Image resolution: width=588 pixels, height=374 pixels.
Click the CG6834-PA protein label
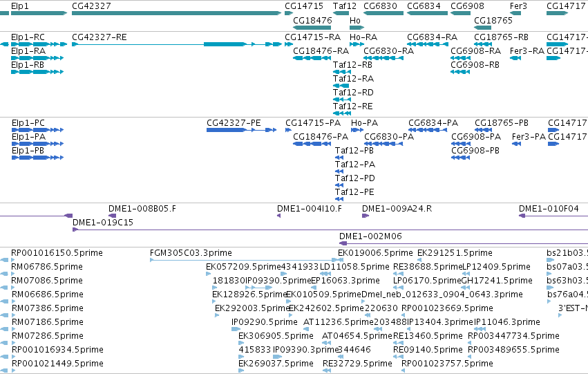(x=433, y=123)
